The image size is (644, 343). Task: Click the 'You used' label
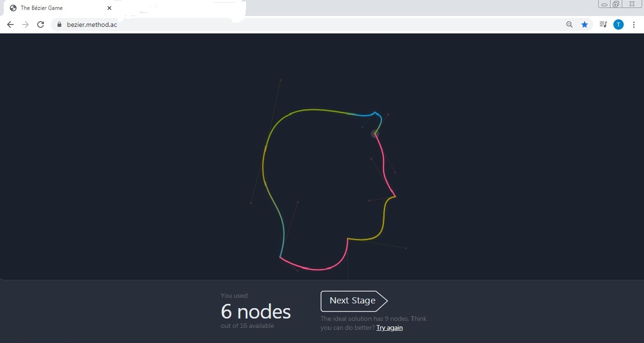(234, 296)
